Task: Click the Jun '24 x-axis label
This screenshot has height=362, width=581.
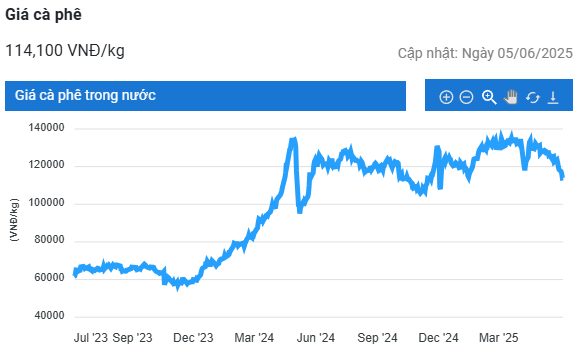Action: (316, 338)
